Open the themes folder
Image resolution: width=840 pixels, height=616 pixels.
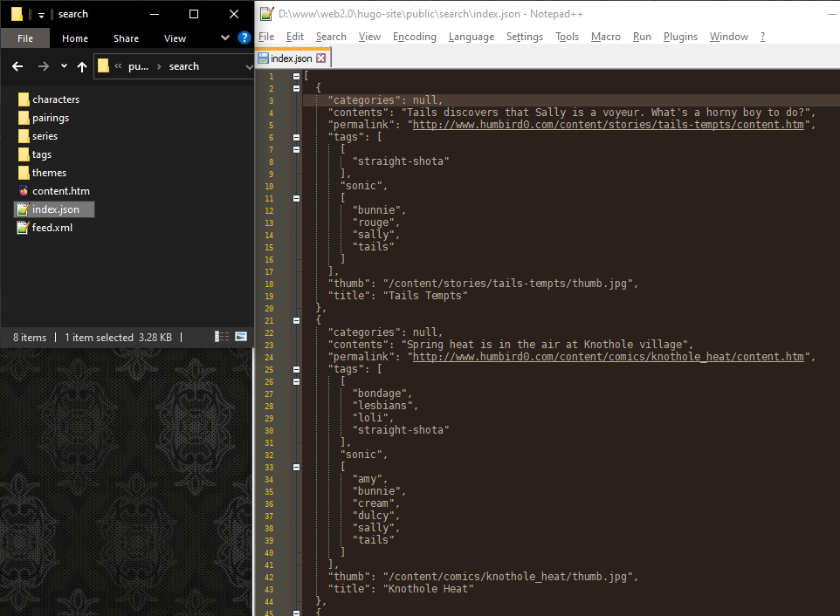[49, 173]
